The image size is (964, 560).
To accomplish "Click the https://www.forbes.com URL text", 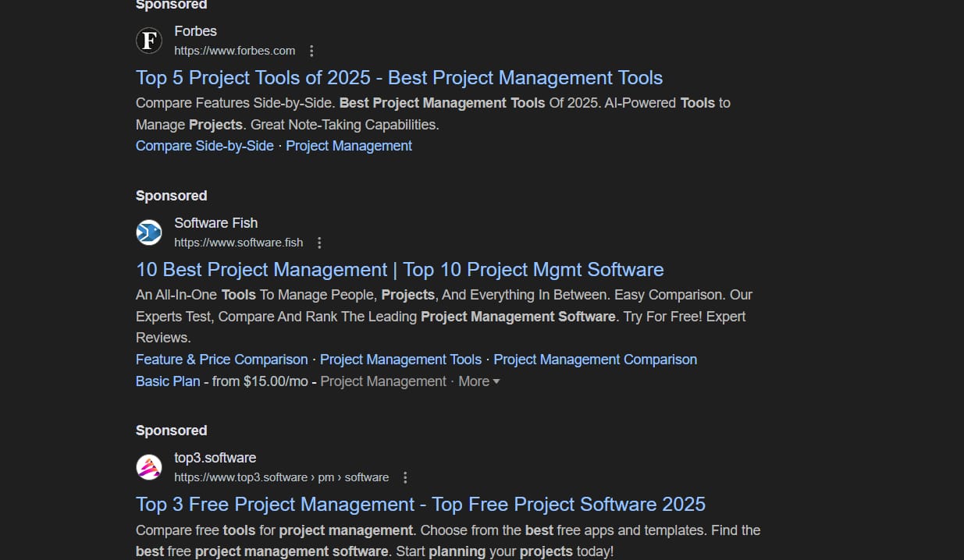I will tap(234, 51).
